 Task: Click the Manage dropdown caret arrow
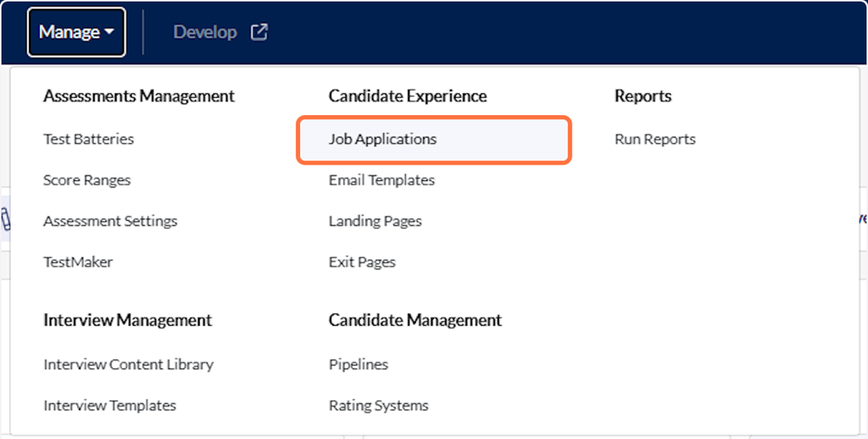pyautogui.click(x=109, y=33)
